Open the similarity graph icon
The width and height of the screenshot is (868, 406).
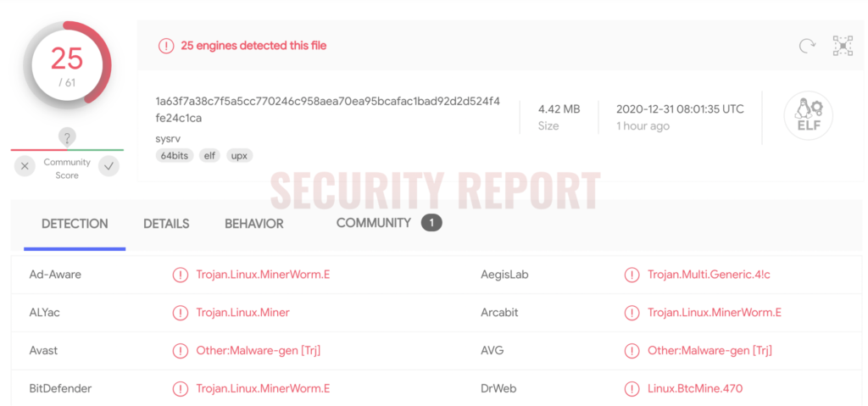point(843,46)
